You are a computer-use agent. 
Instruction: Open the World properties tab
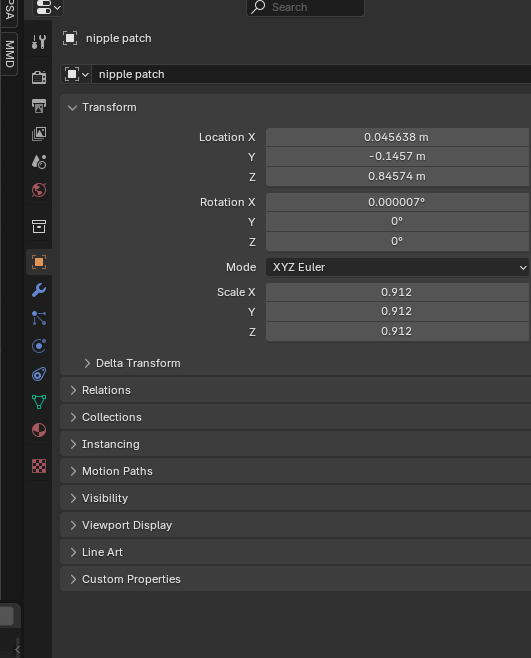[39, 190]
